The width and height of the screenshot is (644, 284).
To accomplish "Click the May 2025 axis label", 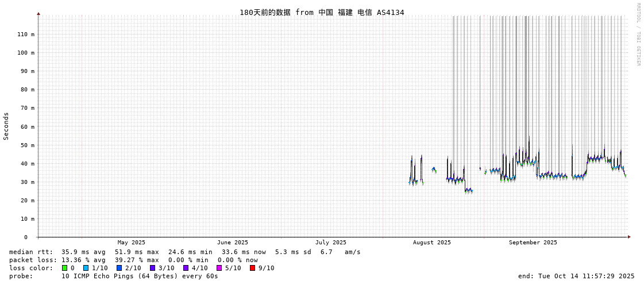I will click(x=131, y=243).
